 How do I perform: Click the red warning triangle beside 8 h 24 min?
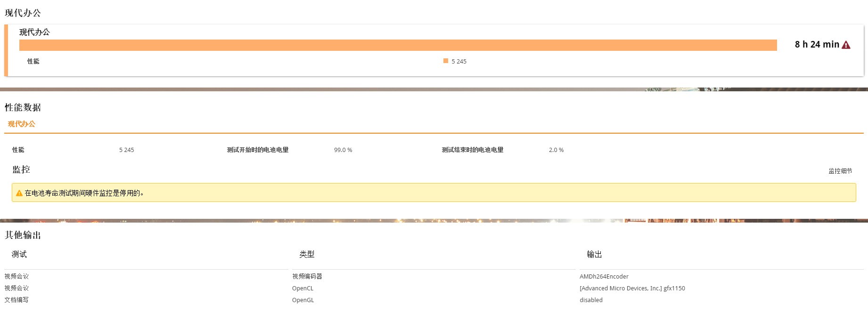tap(846, 45)
